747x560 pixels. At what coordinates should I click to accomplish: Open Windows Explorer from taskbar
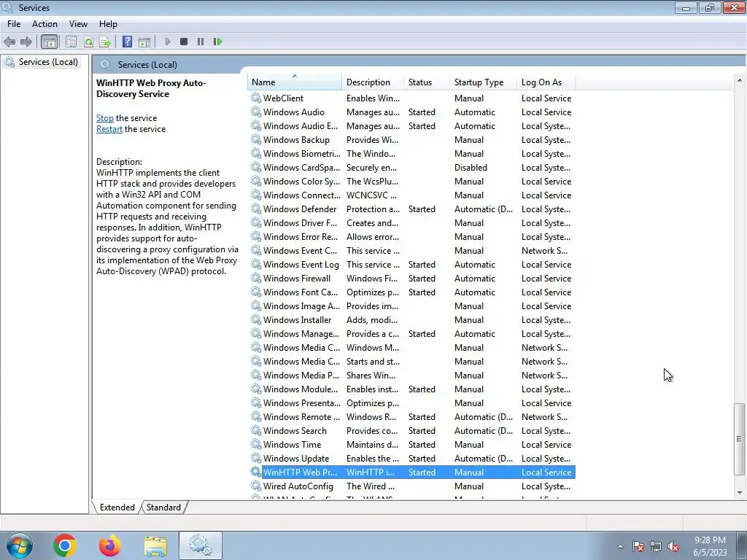[155, 546]
